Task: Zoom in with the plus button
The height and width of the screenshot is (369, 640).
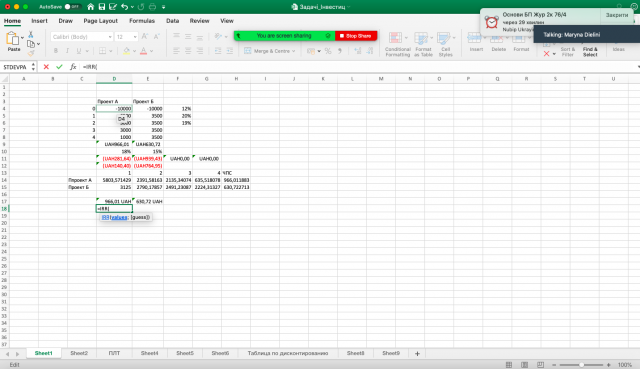Action: pos(609,365)
